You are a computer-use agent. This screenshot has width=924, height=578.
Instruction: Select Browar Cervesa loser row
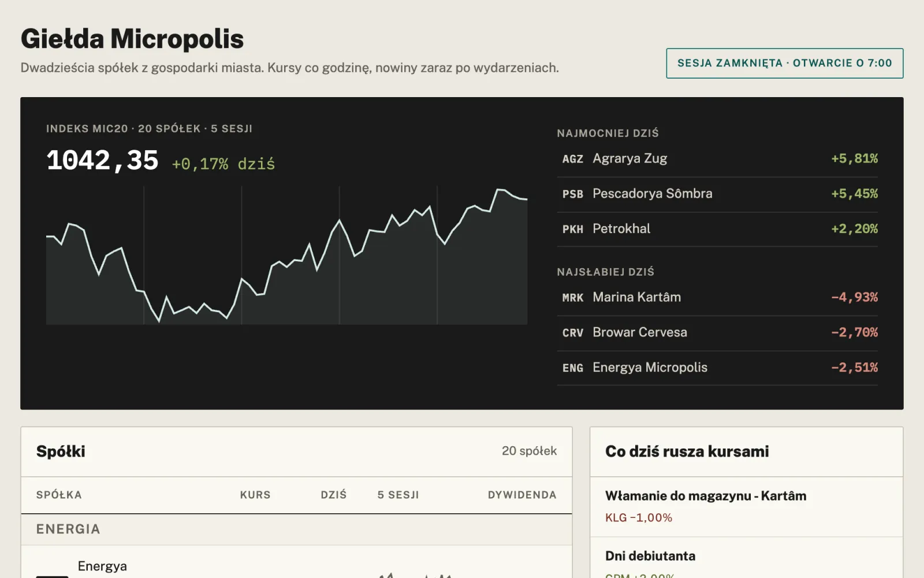717,333
